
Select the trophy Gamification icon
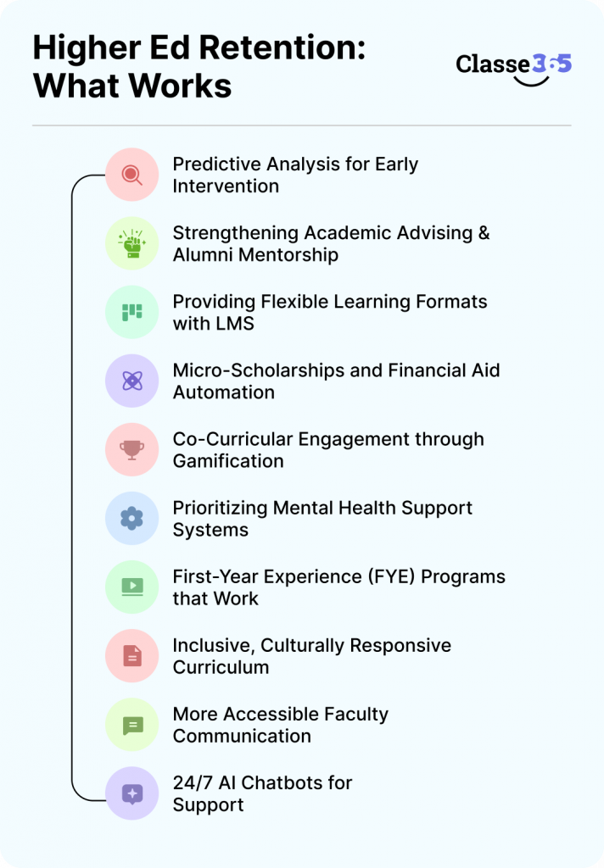click(x=131, y=449)
